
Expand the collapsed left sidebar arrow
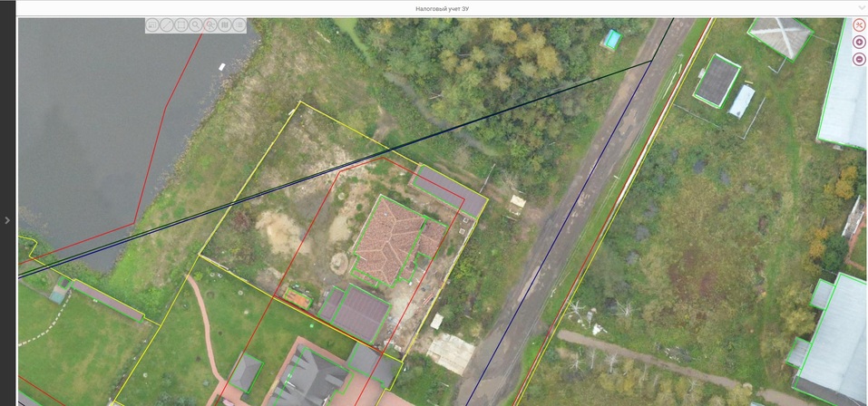(x=7, y=220)
